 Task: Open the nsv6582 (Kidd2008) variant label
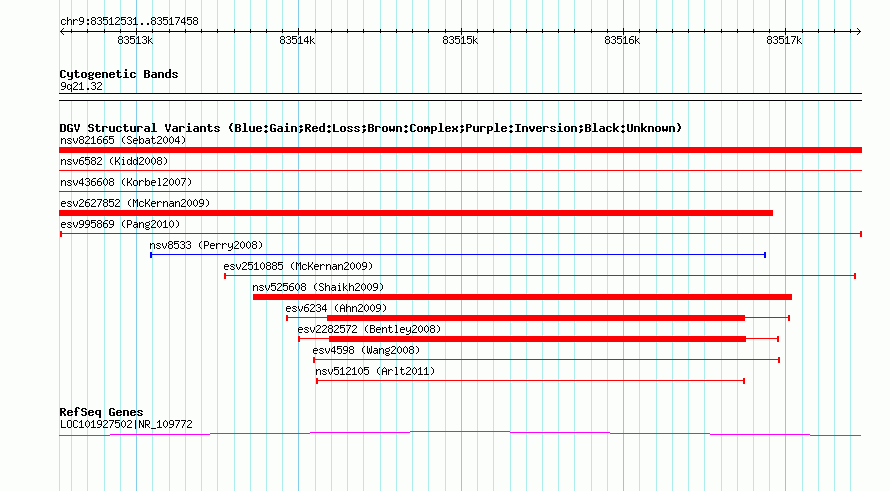114,161
